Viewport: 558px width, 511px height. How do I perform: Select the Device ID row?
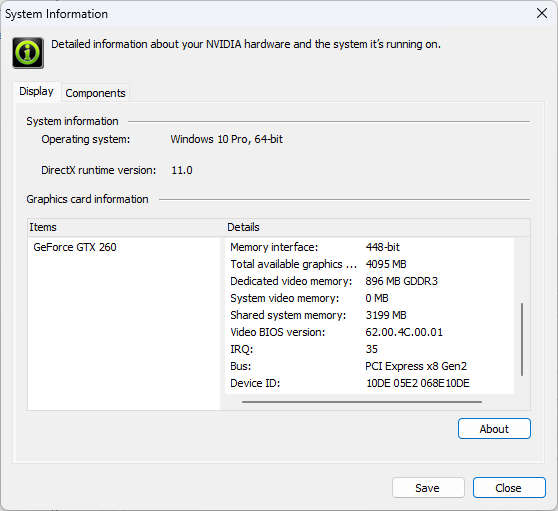point(369,383)
